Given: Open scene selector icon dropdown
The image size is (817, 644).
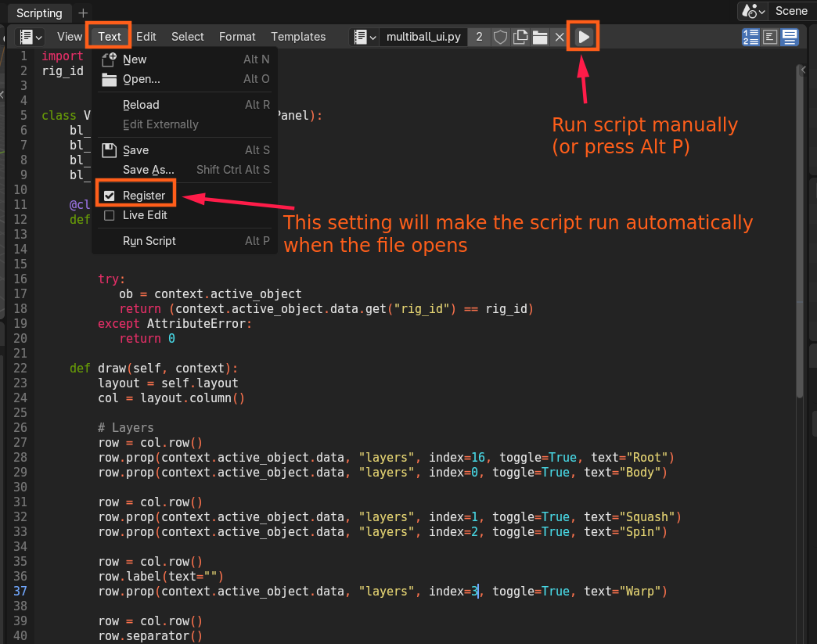Looking at the screenshot, I should (754, 11).
